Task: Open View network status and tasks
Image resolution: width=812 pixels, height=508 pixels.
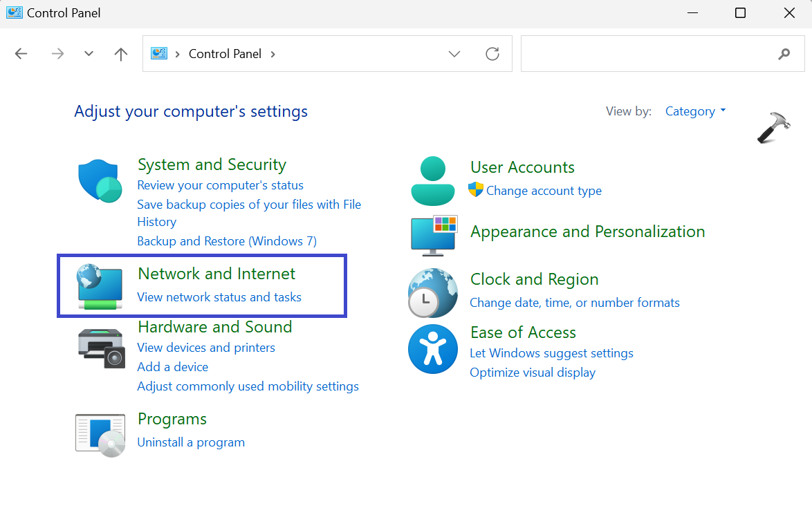Action: point(219,297)
